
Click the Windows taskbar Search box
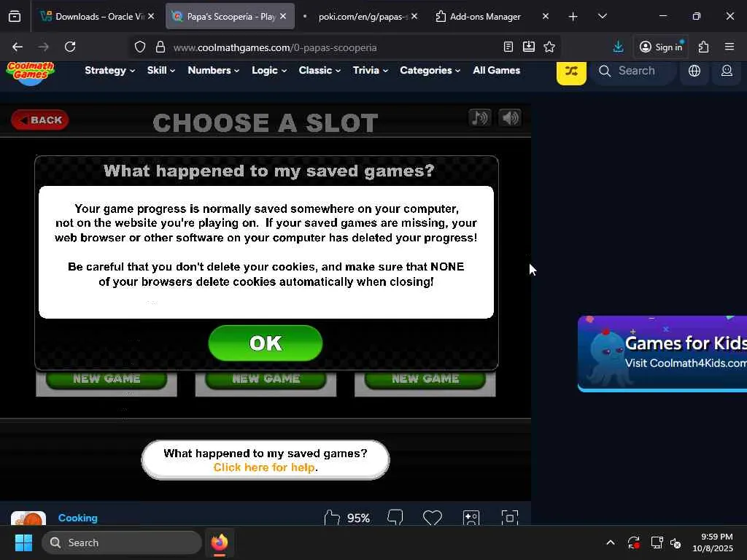pos(122,542)
